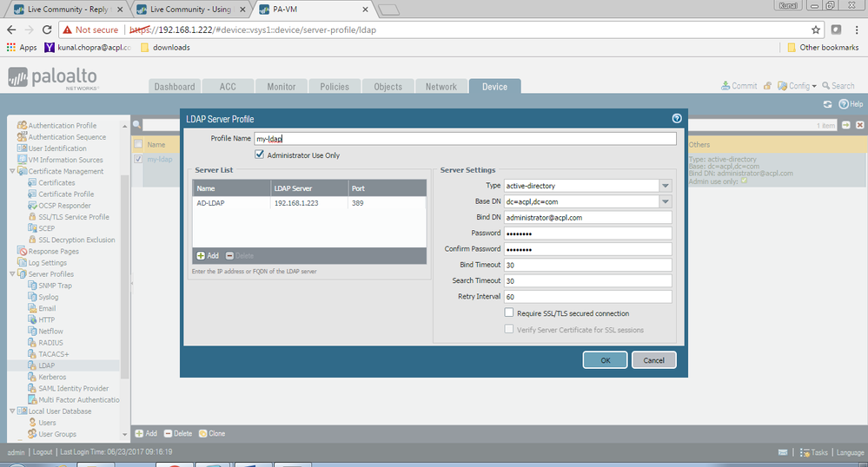Enable Require SSL/TLS secured connection

pos(509,312)
